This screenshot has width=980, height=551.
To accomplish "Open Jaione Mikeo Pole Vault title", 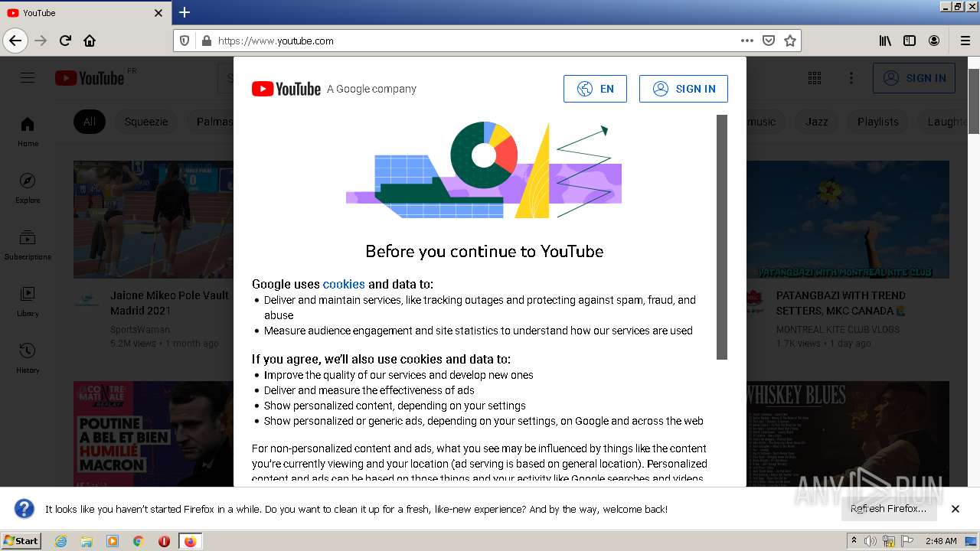I will tap(170, 303).
